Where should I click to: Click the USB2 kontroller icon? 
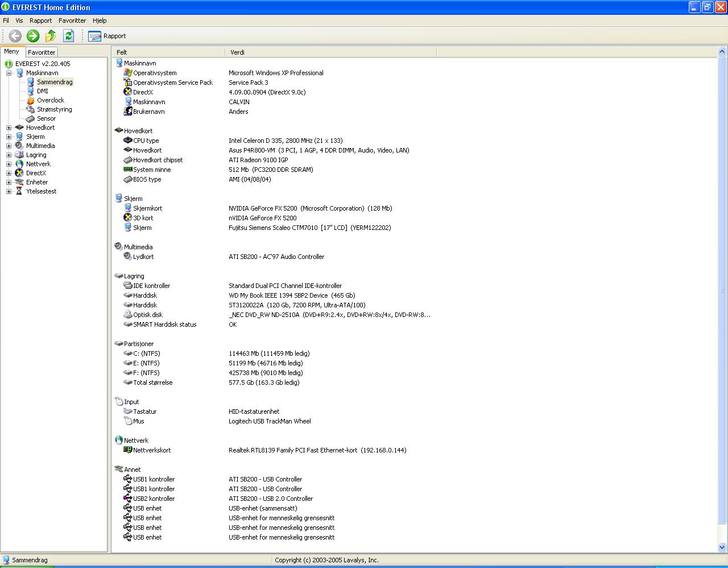click(x=128, y=498)
